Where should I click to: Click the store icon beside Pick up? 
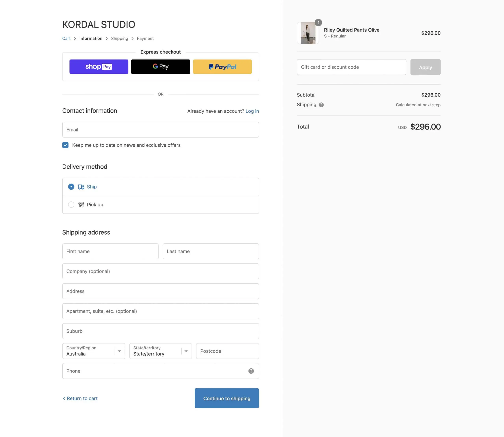click(x=81, y=205)
